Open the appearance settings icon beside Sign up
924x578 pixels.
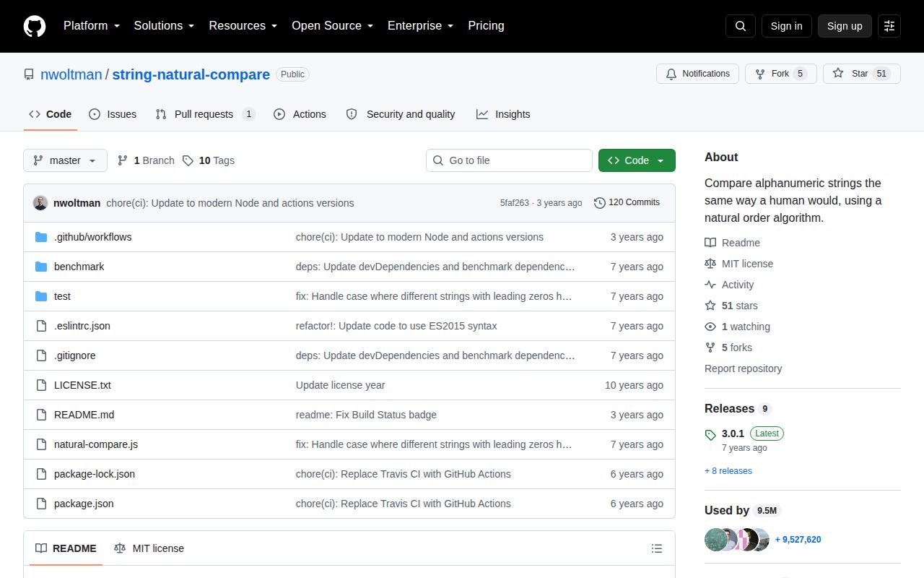coord(889,26)
